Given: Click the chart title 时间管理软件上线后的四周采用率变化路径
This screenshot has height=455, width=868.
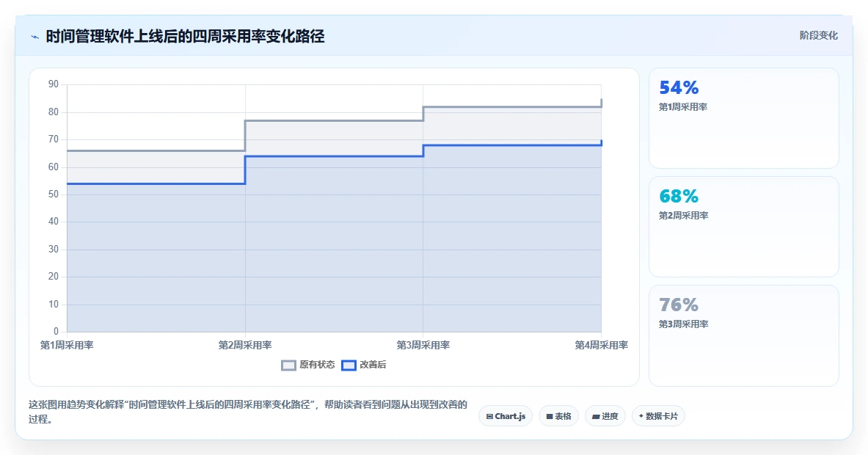Looking at the screenshot, I should click(x=185, y=37).
